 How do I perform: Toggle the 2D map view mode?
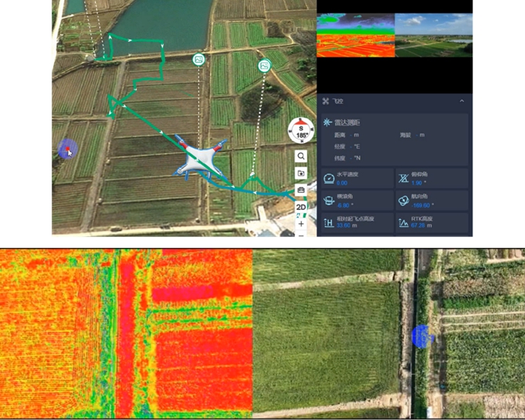click(x=301, y=207)
